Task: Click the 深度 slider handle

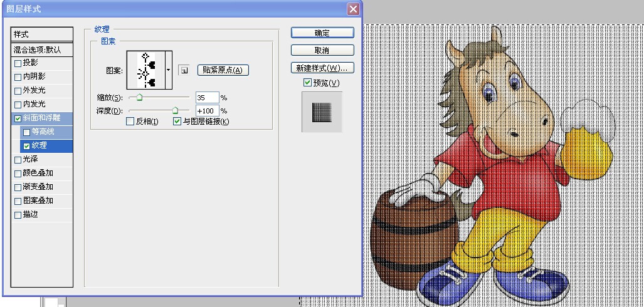Action: [x=175, y=111]
